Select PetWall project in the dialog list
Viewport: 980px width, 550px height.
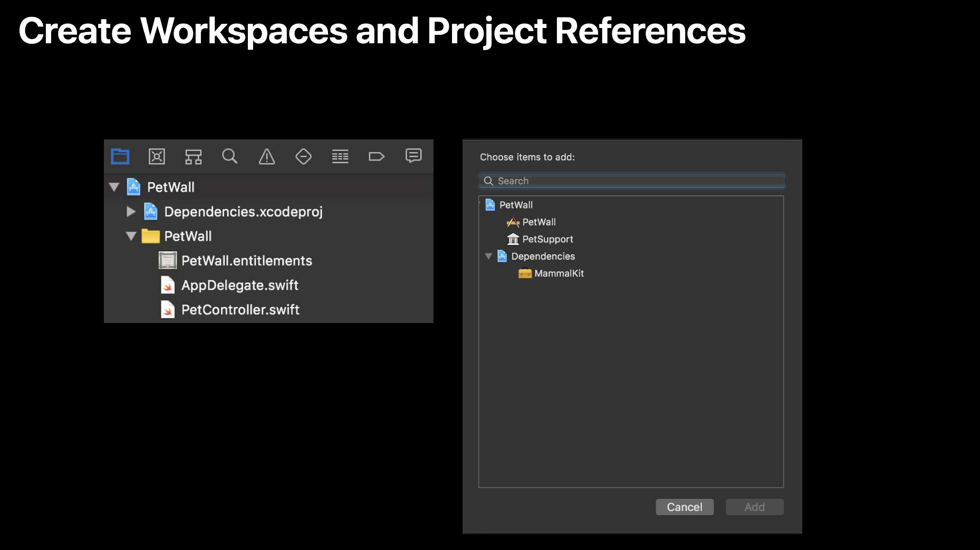pyautogui.click(x=631, y=205)
